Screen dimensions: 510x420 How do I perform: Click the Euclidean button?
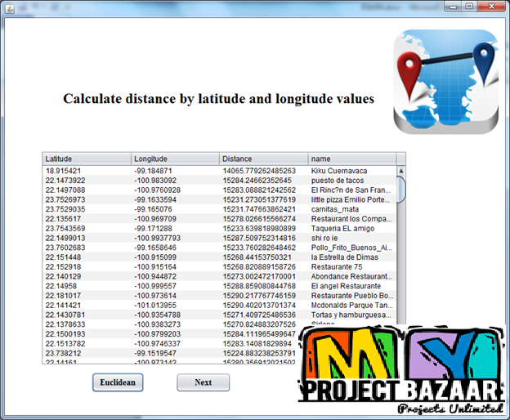(x=118, y=382)
